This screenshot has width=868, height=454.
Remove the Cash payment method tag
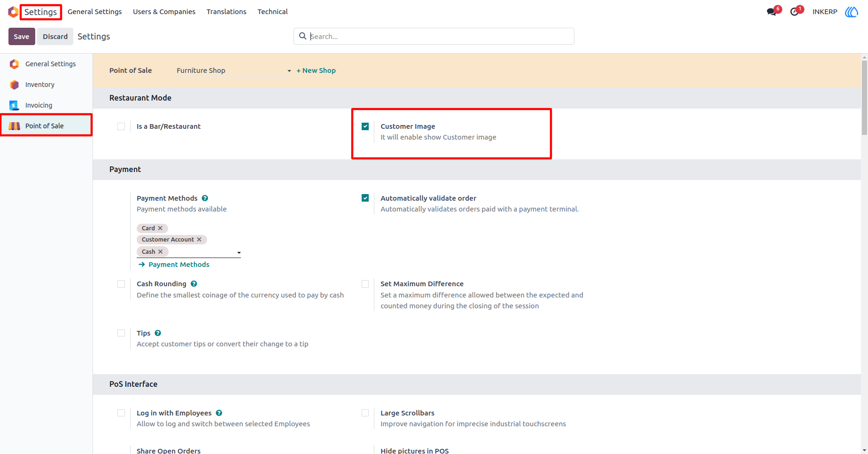161,252
